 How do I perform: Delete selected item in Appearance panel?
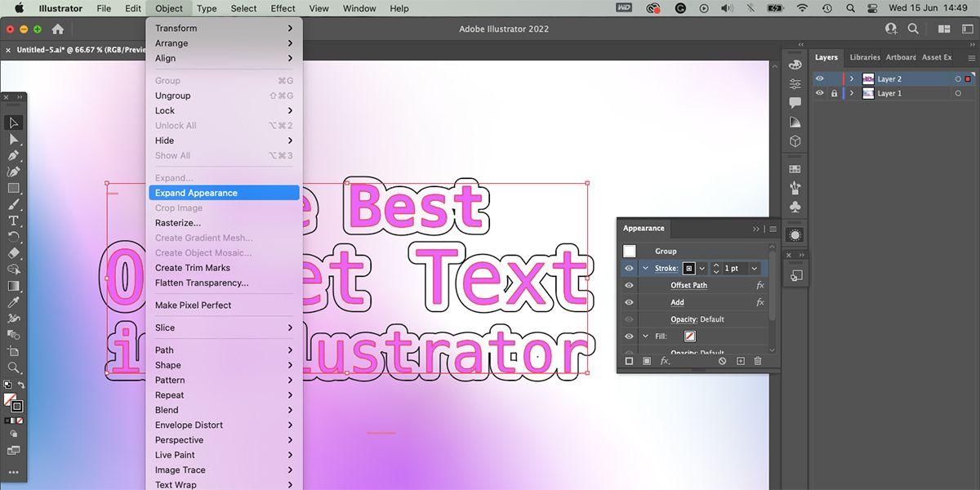coord(758,361)
